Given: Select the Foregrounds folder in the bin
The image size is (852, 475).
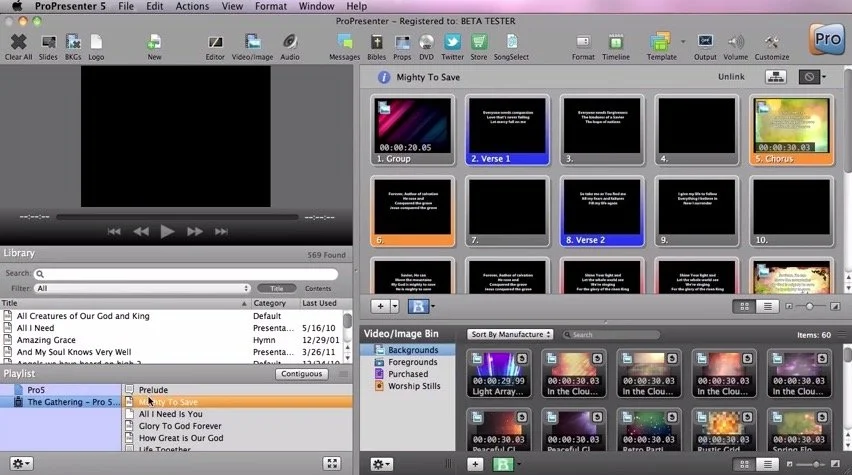Looking at the screenshot, I should point(412,362).
